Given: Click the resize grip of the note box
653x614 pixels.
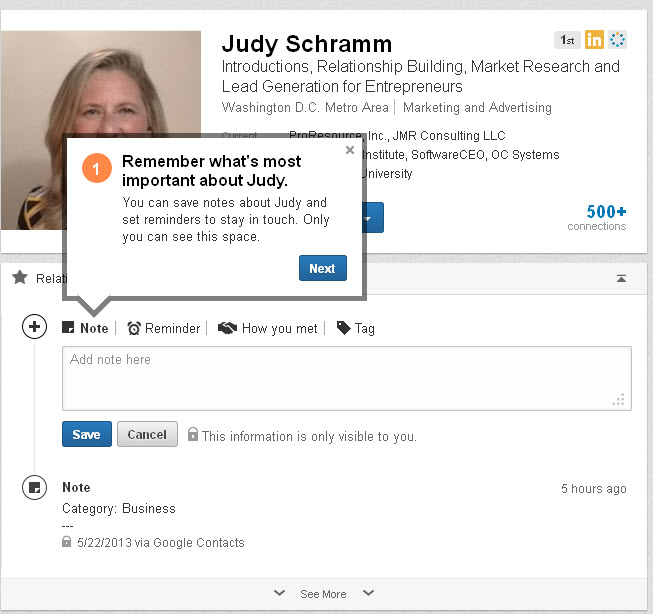Looking at the screenshot, I should 619,399.
